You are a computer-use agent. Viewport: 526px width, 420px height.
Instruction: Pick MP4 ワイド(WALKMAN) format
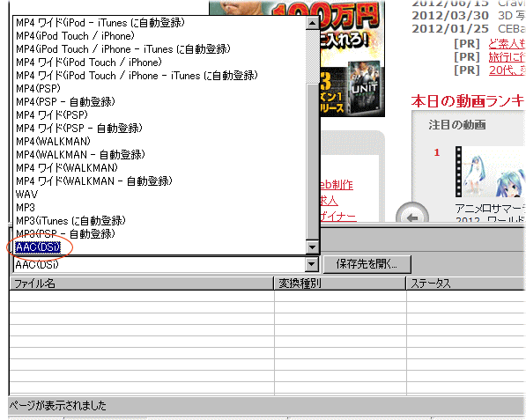point(67,168)
